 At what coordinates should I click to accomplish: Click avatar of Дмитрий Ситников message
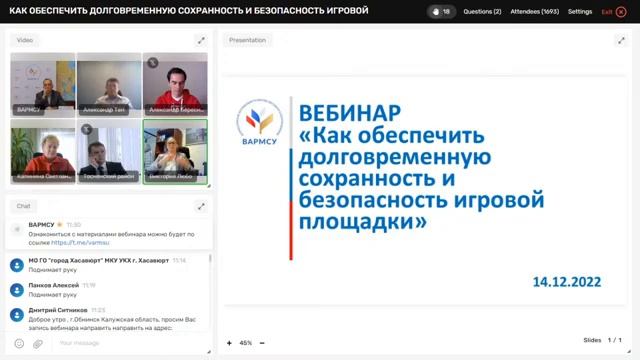point(17,315)
